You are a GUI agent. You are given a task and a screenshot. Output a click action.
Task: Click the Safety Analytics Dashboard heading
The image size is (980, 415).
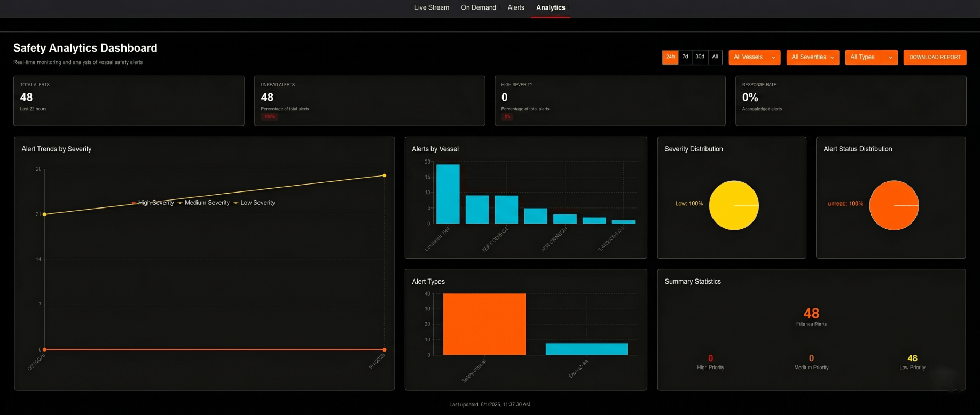point(85,48)
